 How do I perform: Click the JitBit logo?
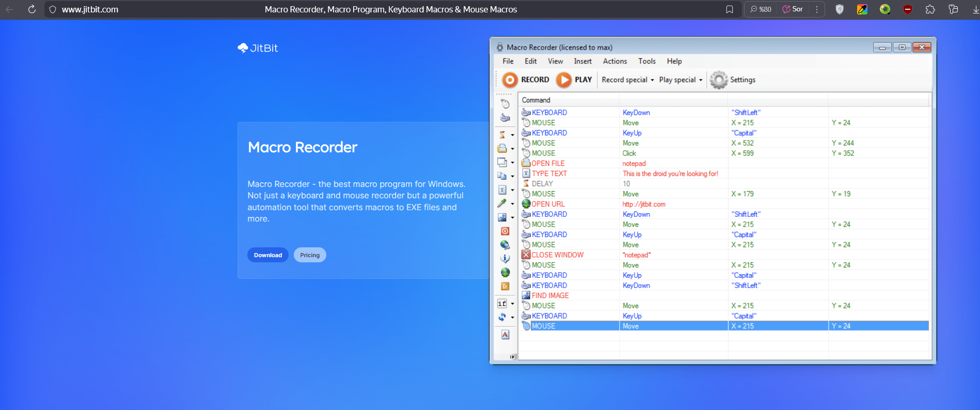pos(258,48)
